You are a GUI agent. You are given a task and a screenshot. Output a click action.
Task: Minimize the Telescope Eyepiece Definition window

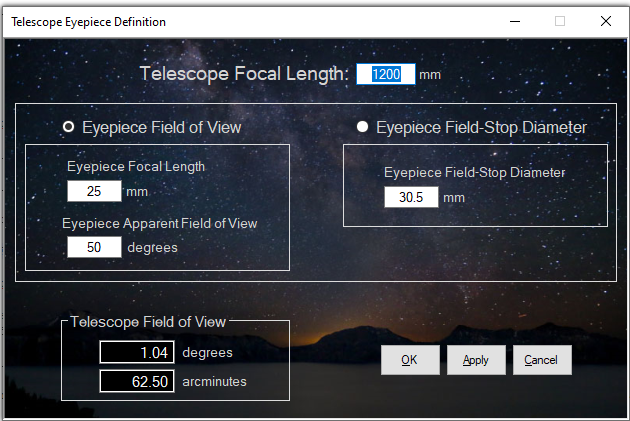click(515, 21)
